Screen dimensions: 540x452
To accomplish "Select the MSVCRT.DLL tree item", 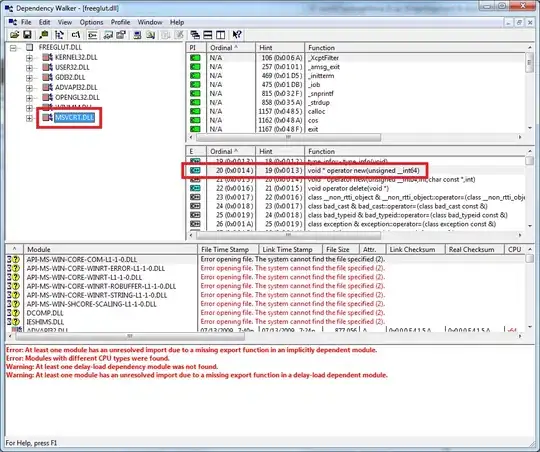I will coord(75,117).
